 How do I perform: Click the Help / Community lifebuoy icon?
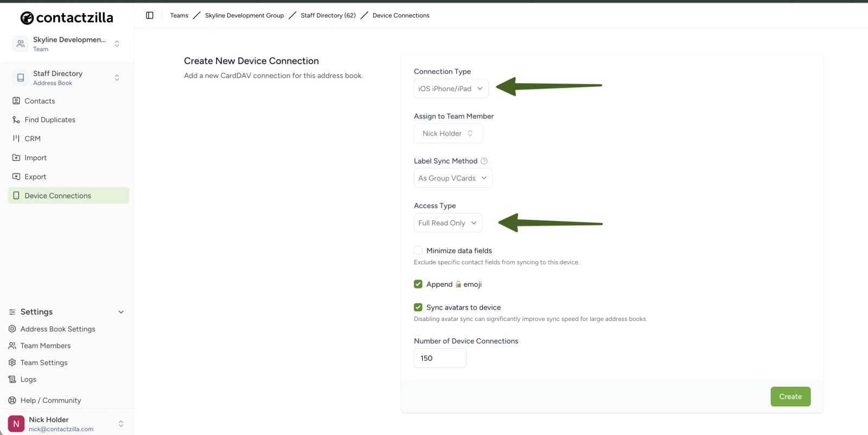click(12, 400)
